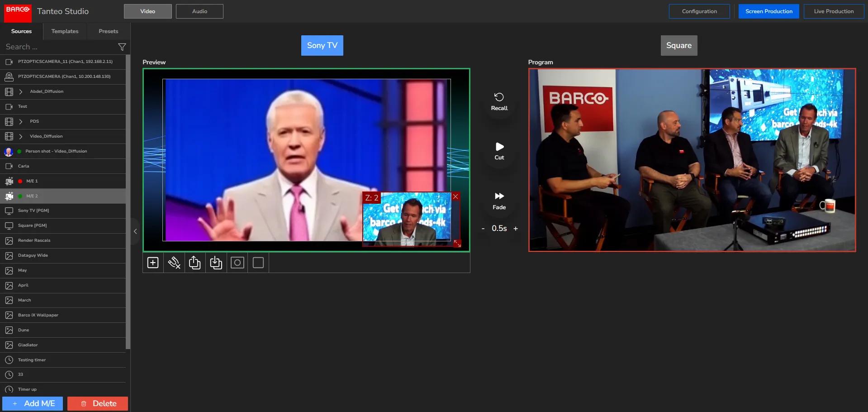The width and height of the screenshot is (868, 412).
Task: Click the PTZ camera icon for PTZOPTICSCAMERA 10.200.148.130
Action: point(9,77)
